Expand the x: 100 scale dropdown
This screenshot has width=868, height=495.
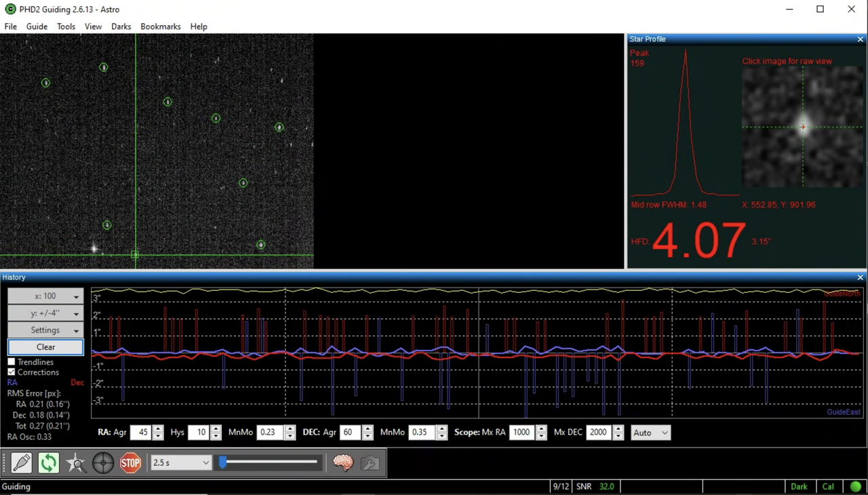pyautogui.click(x=45, y=296)
